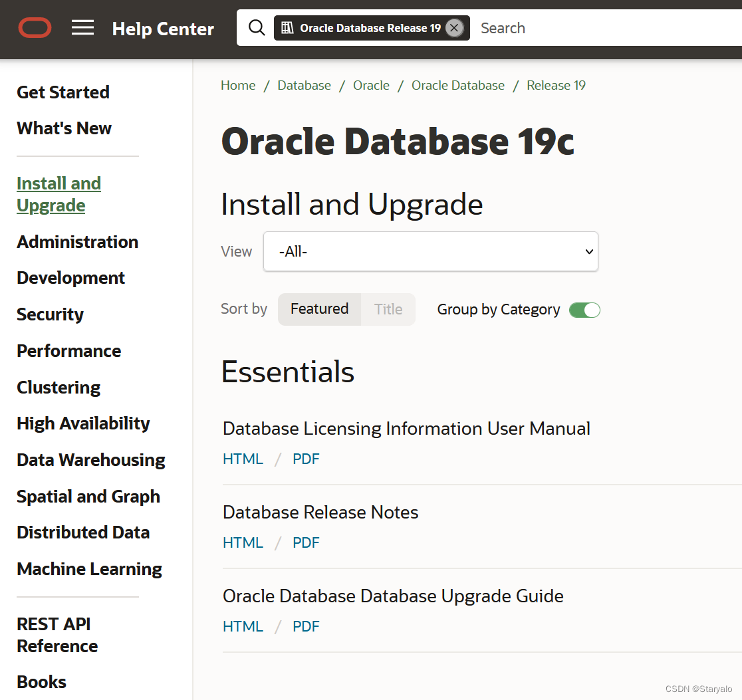
Task: Go to Home breadcrumb
Action: point(238,85)
